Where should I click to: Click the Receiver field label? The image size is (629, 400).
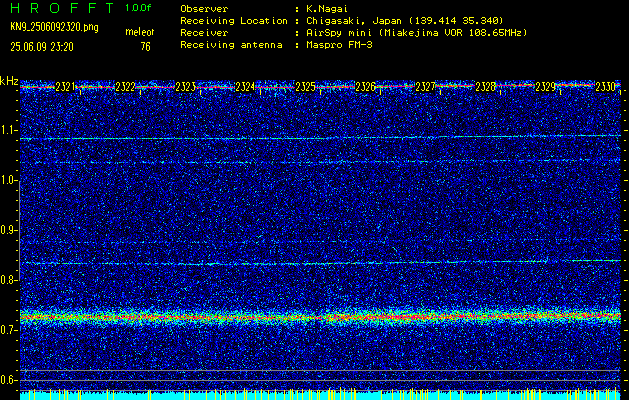tap(204, 33)
